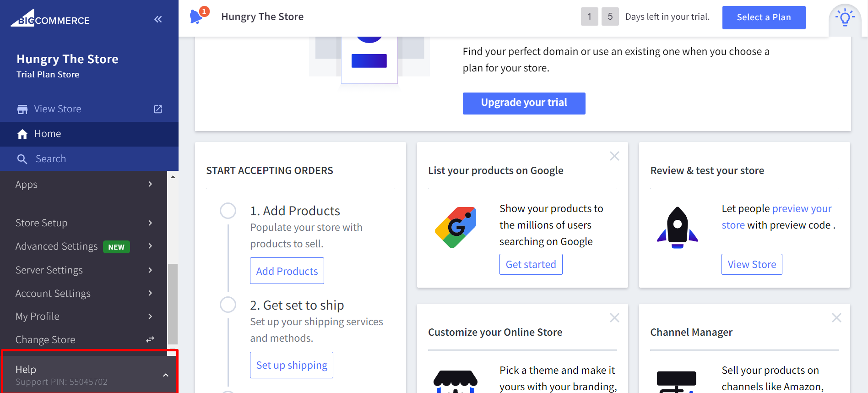Viewport: 868px width, 393px height.
Task: Toggle the Add Products step circle
Action: [x=228, y=211]
